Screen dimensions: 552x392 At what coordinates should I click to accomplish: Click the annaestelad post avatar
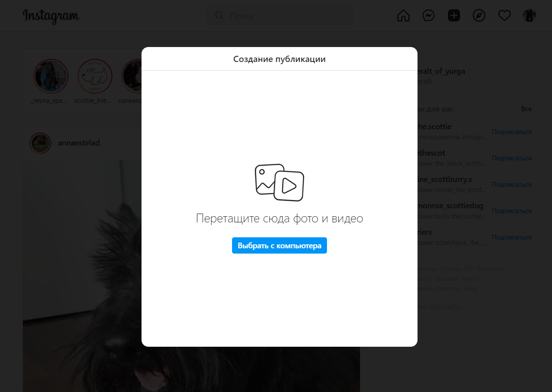40,143
